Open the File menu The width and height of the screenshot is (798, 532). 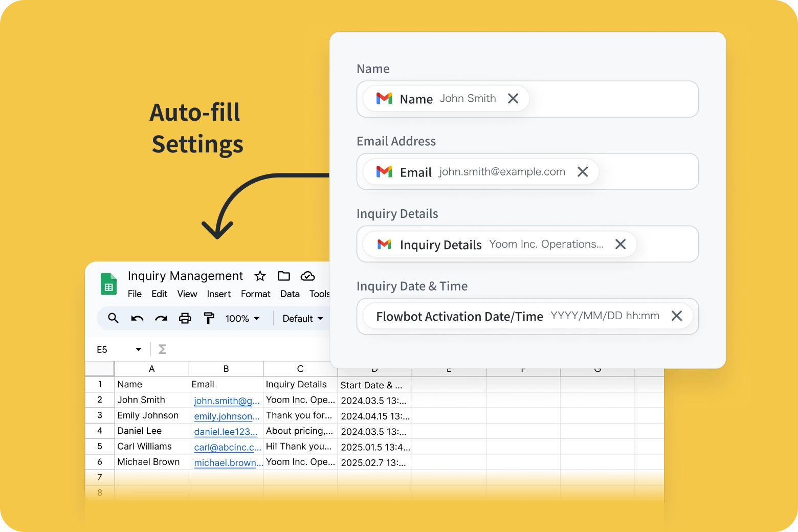pos(135,294)
